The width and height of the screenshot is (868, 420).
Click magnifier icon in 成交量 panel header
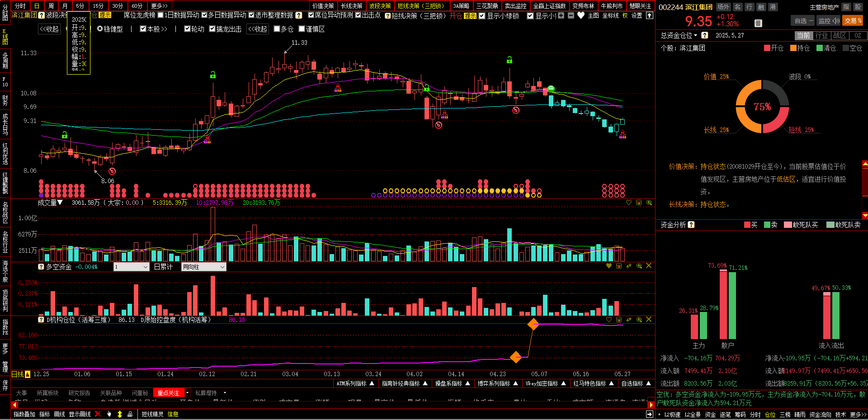point(649,203)
